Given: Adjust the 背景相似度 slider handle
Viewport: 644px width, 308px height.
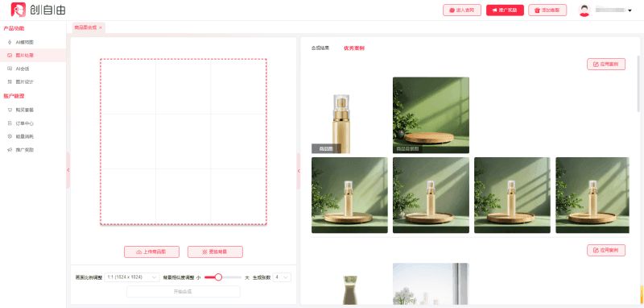Looking at the screenshot, I should point(218,277).
